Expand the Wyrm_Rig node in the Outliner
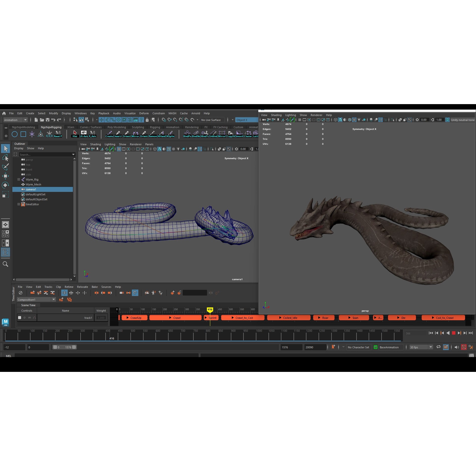The height and width of the screenshot is (476, 476). coord(19,179)
